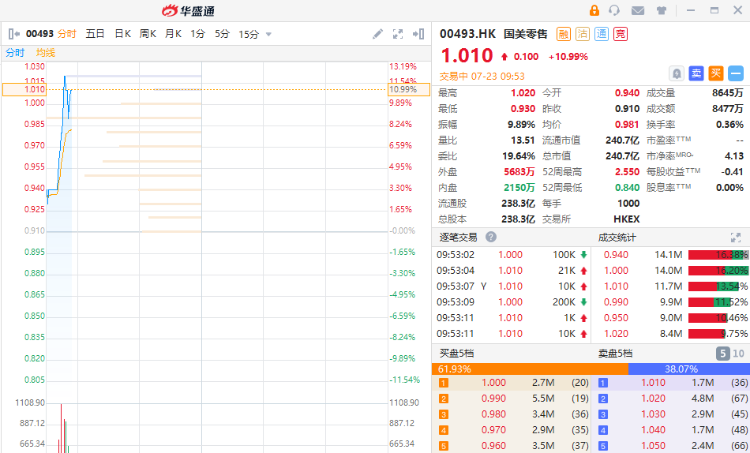The width and height of the screenshot is (750, 453).
Task: Click the orange lock icon in title bar
Action: point(594,11)
